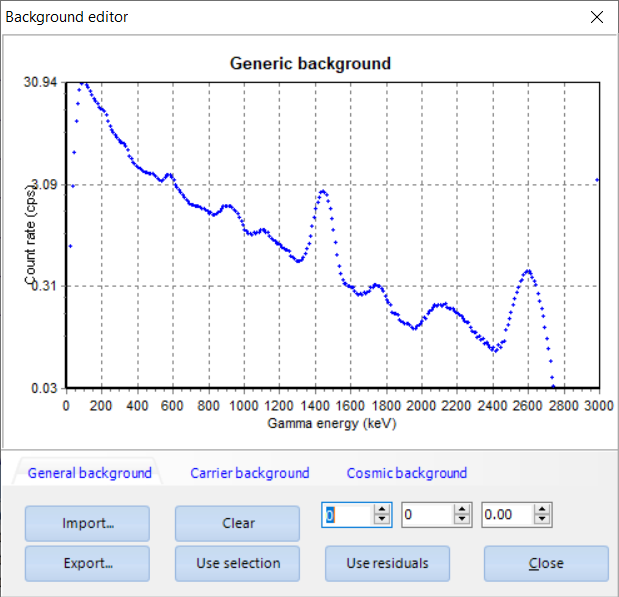This screenshot has width=619, height=597.
Task: Increment the first spinner with up arrow
Action: [x=382, y=509]
